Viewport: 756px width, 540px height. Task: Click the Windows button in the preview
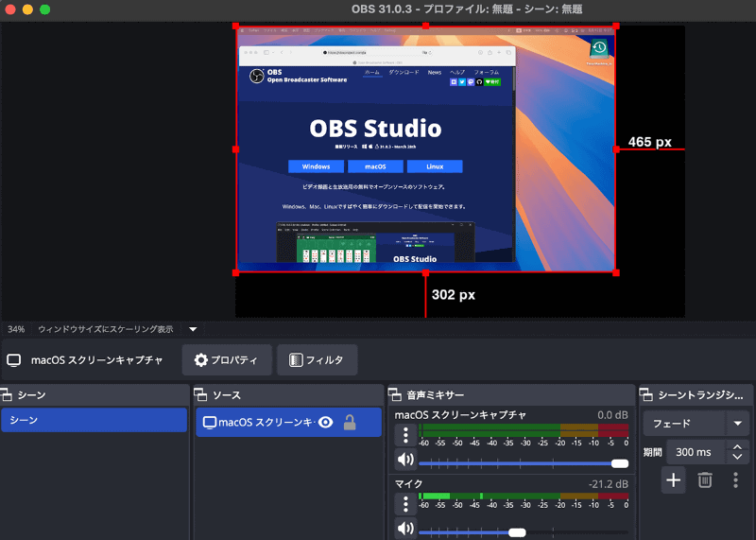pyautogui.click(x=317, y=166)
